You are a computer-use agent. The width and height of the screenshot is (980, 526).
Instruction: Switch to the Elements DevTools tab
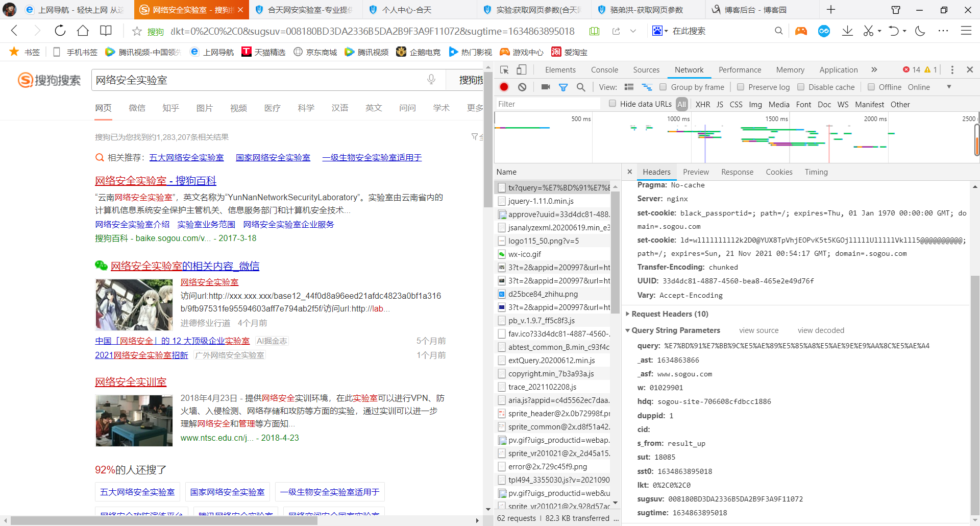click(x=560, y=69)
